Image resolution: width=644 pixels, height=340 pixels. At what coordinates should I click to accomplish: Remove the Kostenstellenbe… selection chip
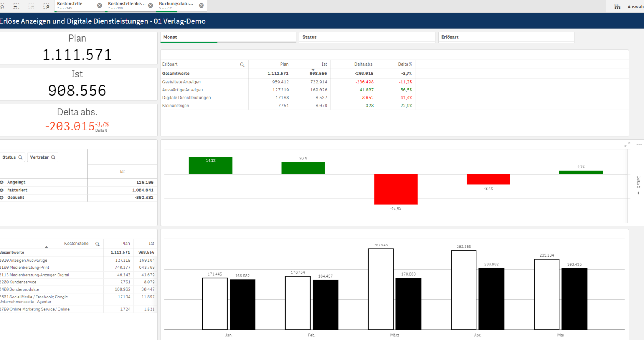click(150, 6)
